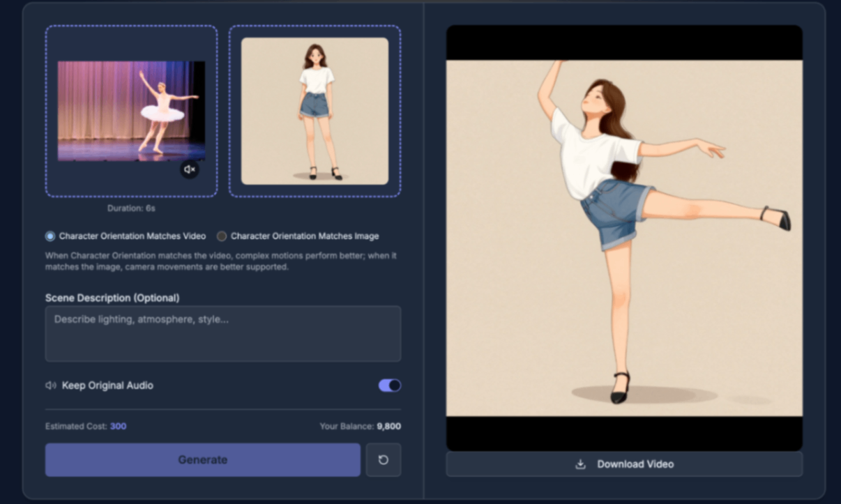Click the top black bar of the output video
Image resolution: width=841 pixels, height=504 pixels.
[624, 43]
